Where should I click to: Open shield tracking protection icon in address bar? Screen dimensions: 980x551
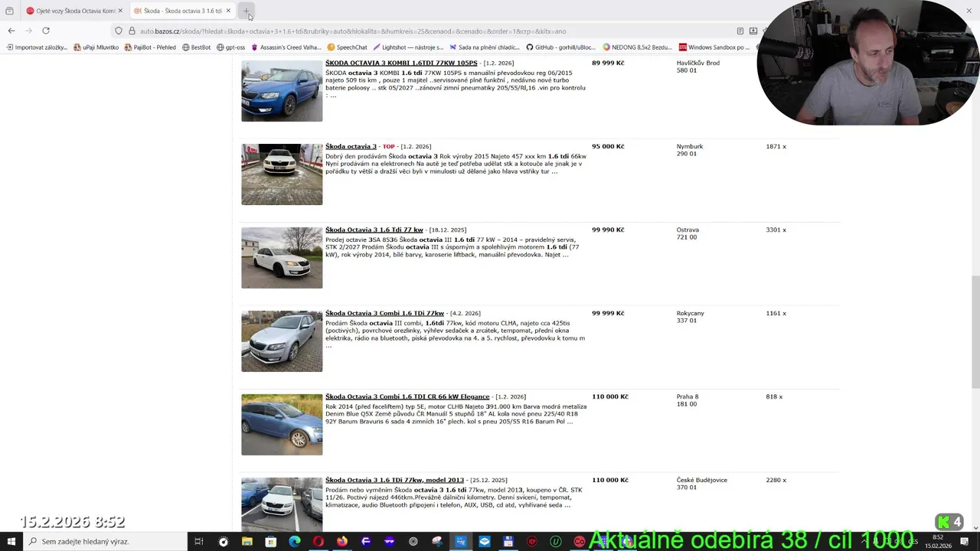(119, 31)
